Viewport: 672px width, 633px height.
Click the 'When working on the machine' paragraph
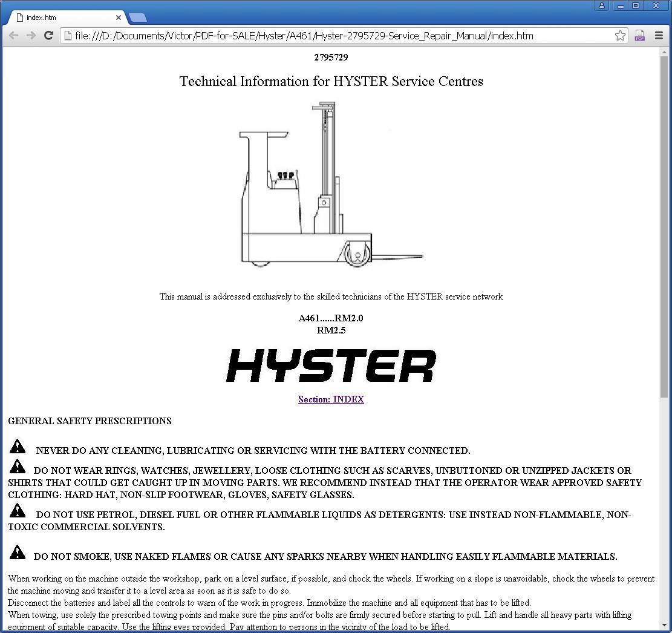point(331,585)
